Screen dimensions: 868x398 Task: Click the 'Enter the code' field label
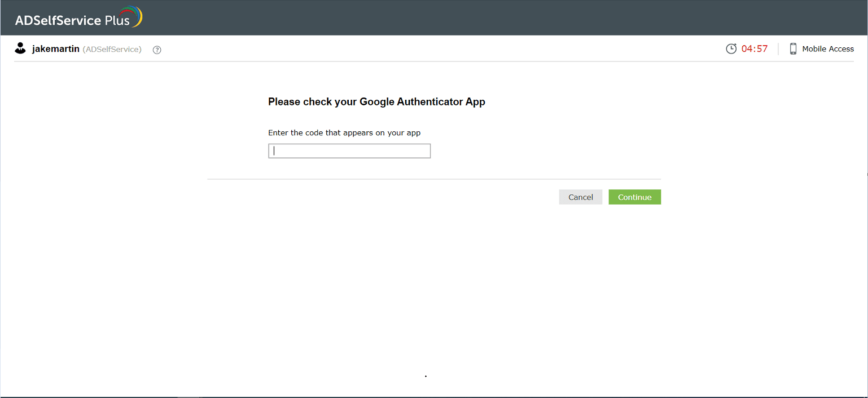[x=344, y=133]
